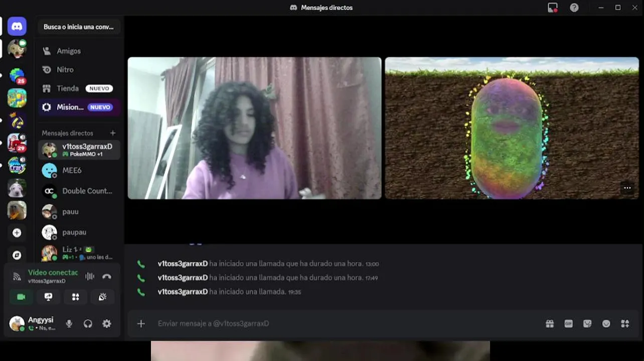Create a new direct message with plus icon
Image resolution: width=644 pixels, height=361 pixels.
pyautogui.click(x=113, y=133)
